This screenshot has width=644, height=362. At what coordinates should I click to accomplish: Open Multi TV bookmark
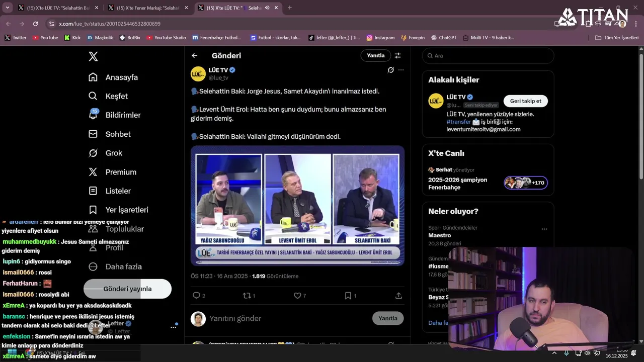[488, 38]
